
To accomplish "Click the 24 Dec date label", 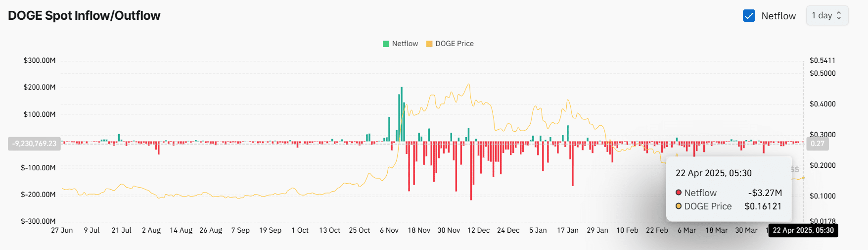I will coord(508,230).
